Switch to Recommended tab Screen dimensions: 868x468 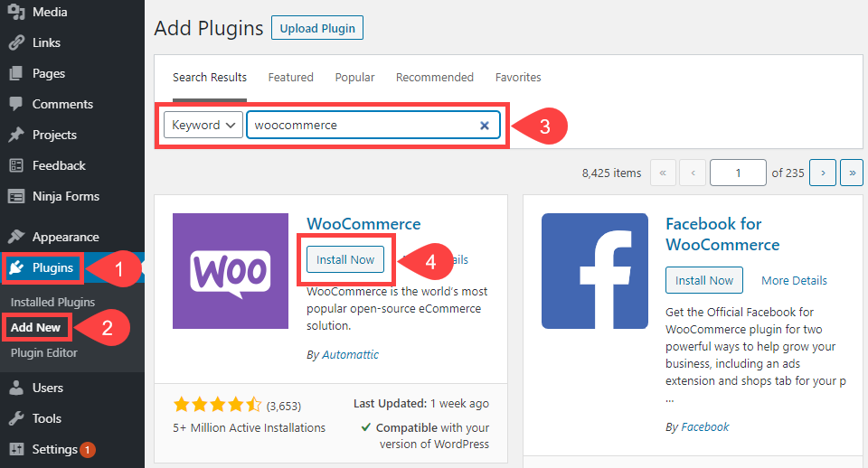[x=435, y=78]
